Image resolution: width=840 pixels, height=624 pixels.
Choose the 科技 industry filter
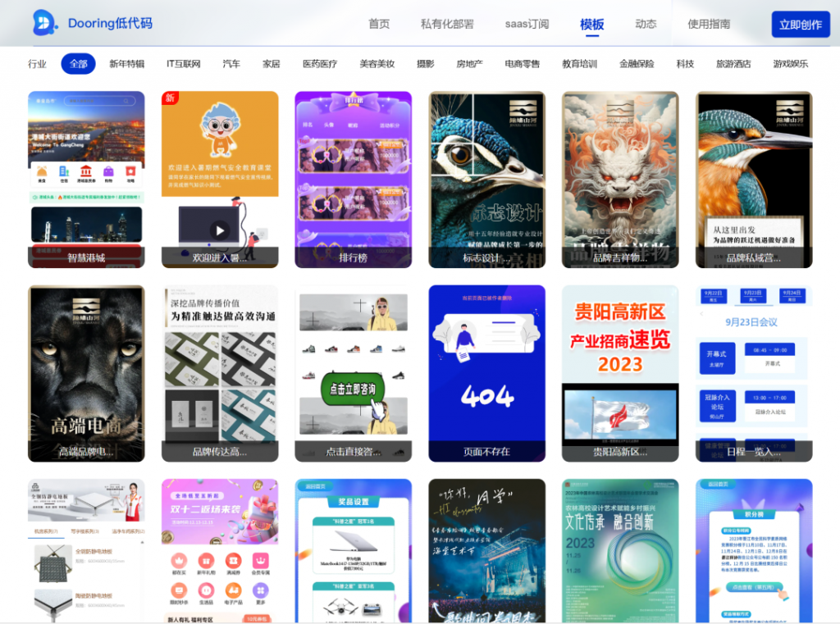[x=685, y=64]
